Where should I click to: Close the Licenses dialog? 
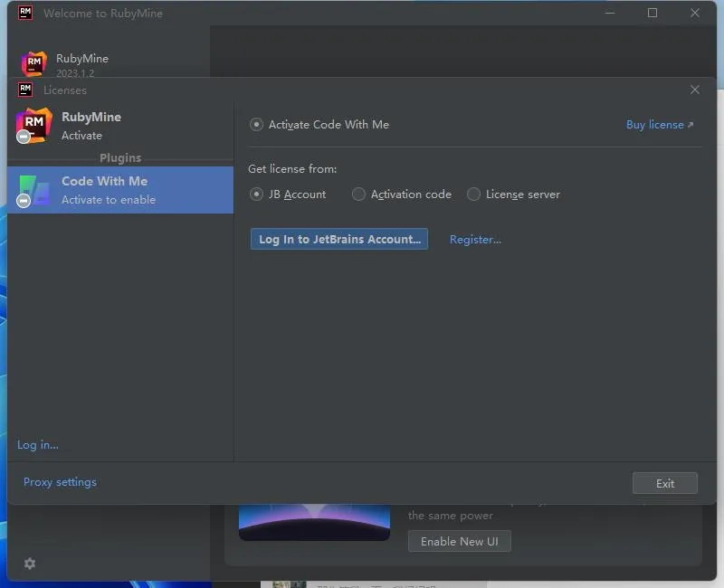pyautogui.click(x=695, y=90)
